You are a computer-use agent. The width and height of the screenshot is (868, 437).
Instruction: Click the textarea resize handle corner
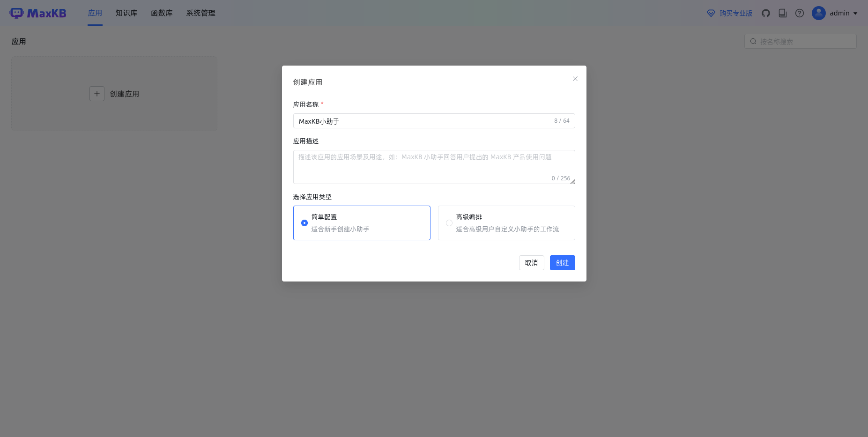tap(572, 181)
